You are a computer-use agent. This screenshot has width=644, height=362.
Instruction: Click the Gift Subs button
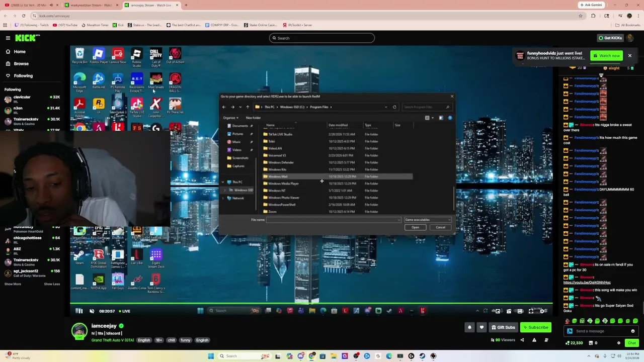(x=503, y=327)
